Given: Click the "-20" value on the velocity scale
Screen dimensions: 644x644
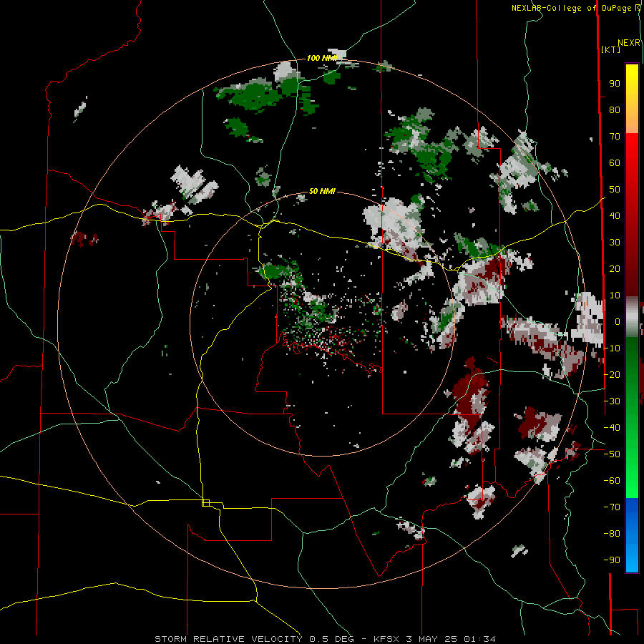Looking at the screenshot, I should [x=612, y=374].
